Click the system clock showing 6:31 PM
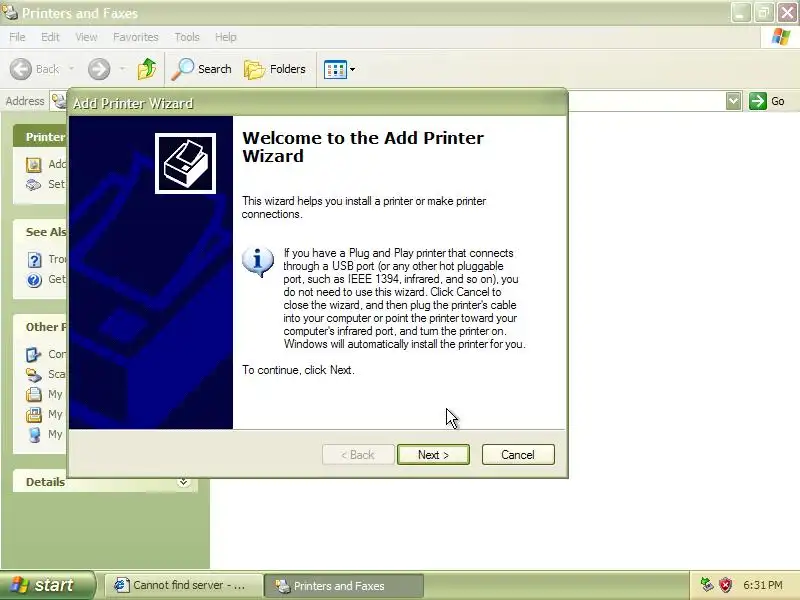 coord(763,585)
